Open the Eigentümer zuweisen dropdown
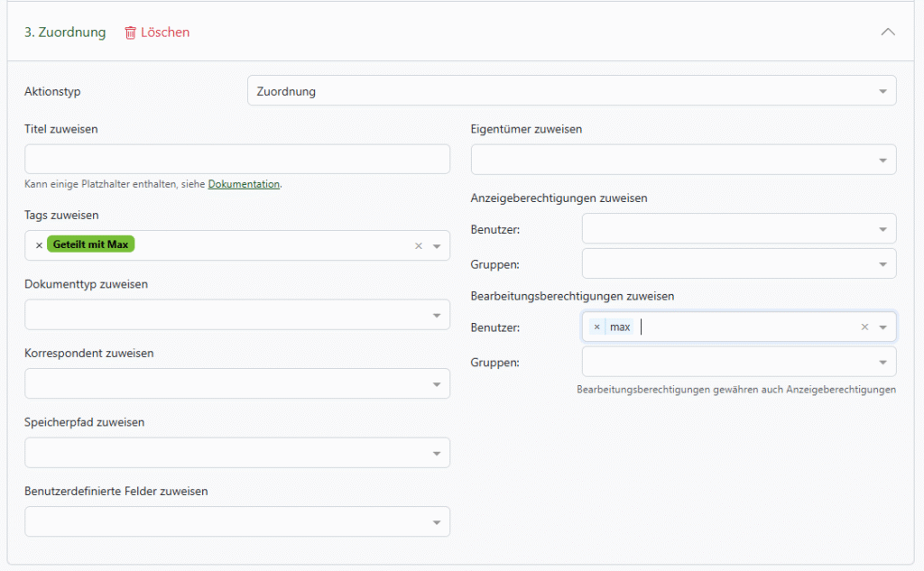924x571 pixels. (683, 160)
